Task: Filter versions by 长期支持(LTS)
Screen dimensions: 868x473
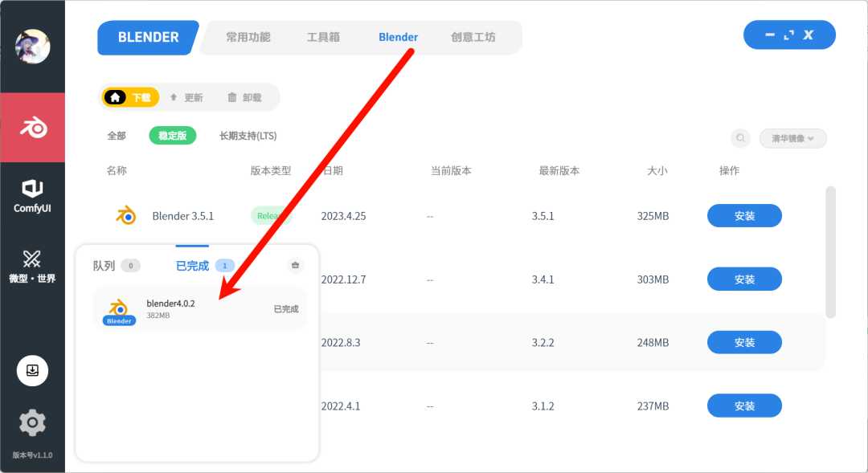Action: point(248,136)
